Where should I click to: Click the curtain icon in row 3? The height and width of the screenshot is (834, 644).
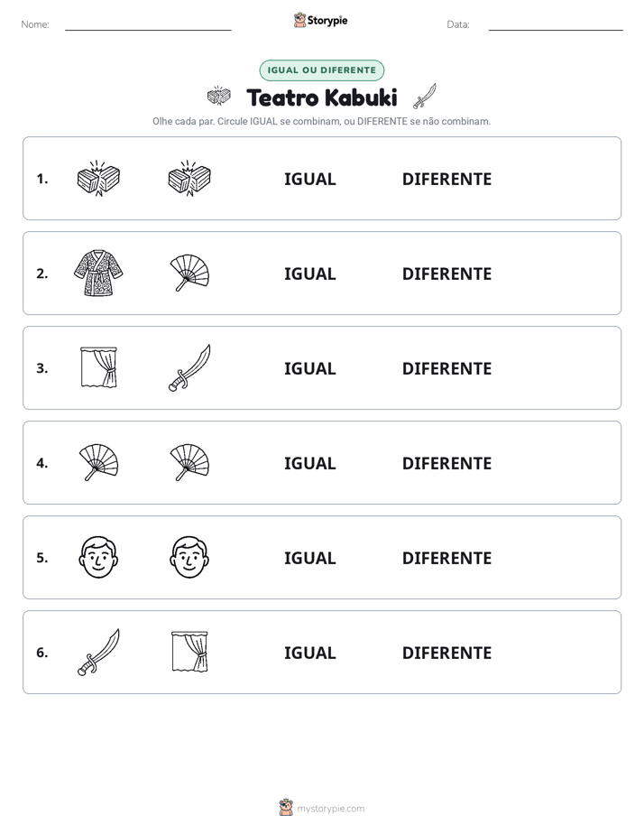tap(98, 367)
